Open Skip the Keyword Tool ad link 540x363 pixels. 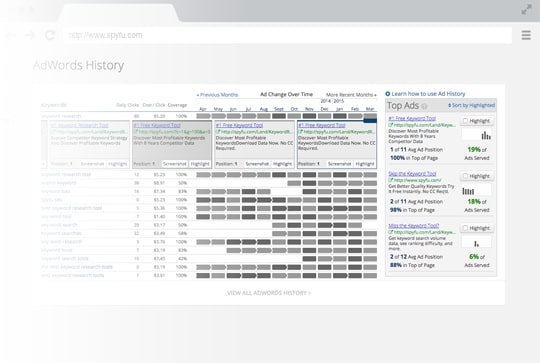(412, 174)
